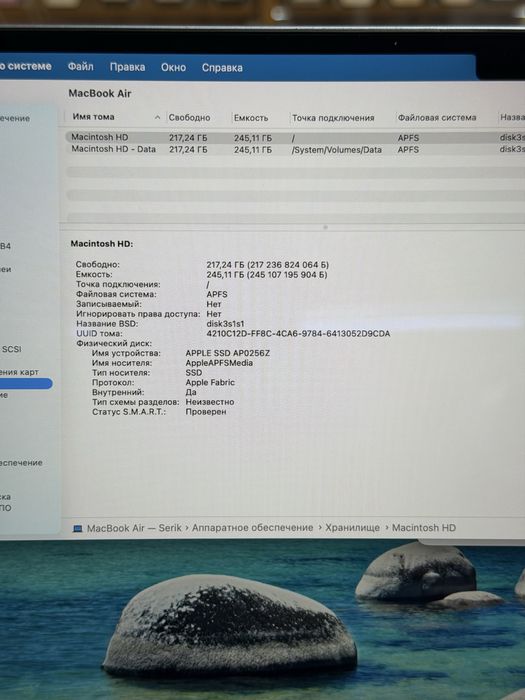Click media name AppleAPFSMedia
Viewport: 525px width, 700px height.
(219, 363)
